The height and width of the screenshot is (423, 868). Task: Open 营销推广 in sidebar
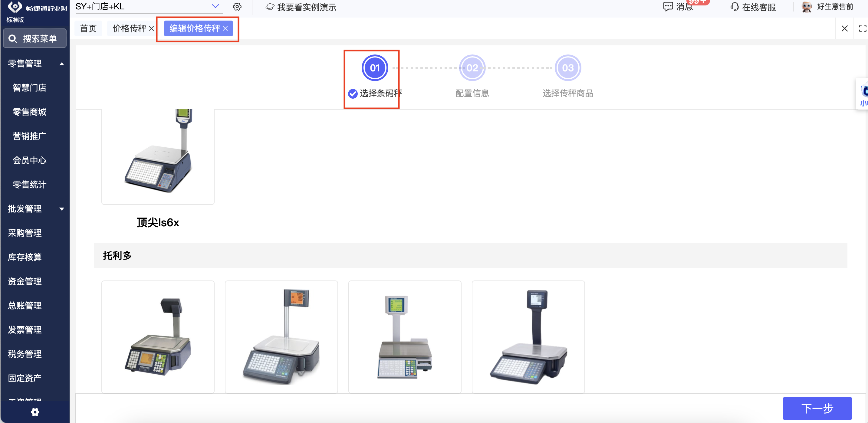click(x=30, y=136)
